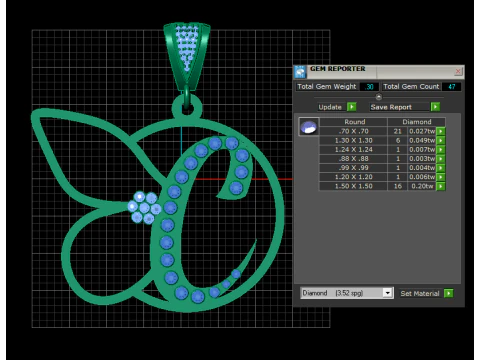
Task: Select the .99 X .99 size cell
Action: click(x=353, y=168)
